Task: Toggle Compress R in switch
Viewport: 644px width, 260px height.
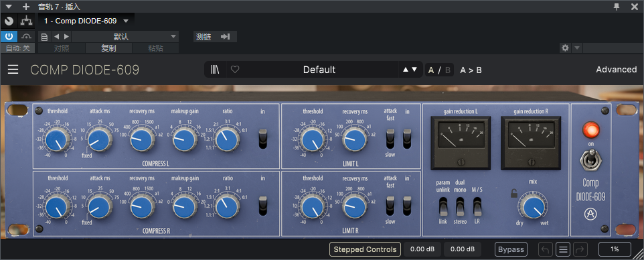Action: (263, 206)
